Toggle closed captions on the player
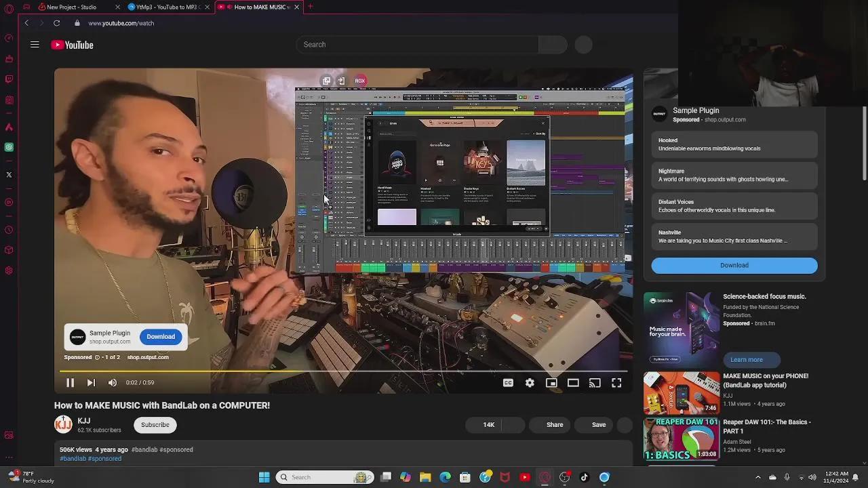This screenshot has width=868, height=488. pos(508,383)
